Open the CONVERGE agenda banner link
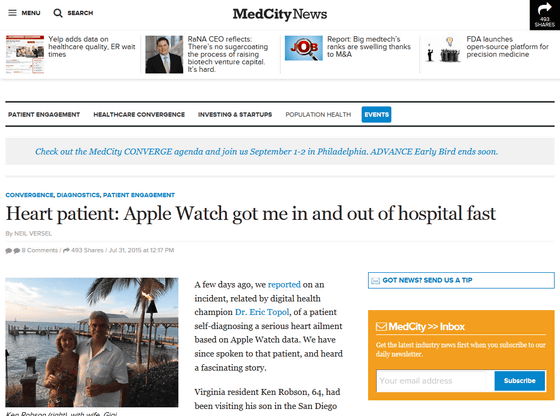560x416 pixels. tap(266, 152)
